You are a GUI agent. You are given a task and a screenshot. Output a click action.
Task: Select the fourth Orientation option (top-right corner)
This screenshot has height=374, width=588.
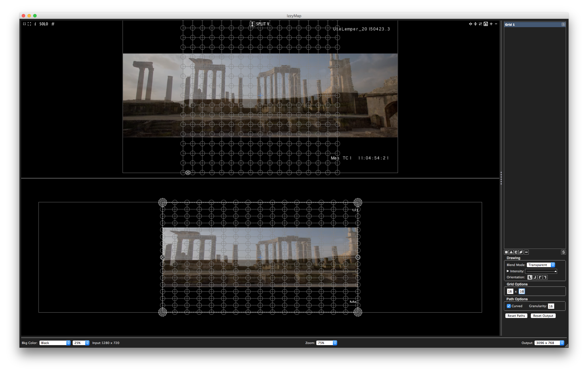click(545, 277)
